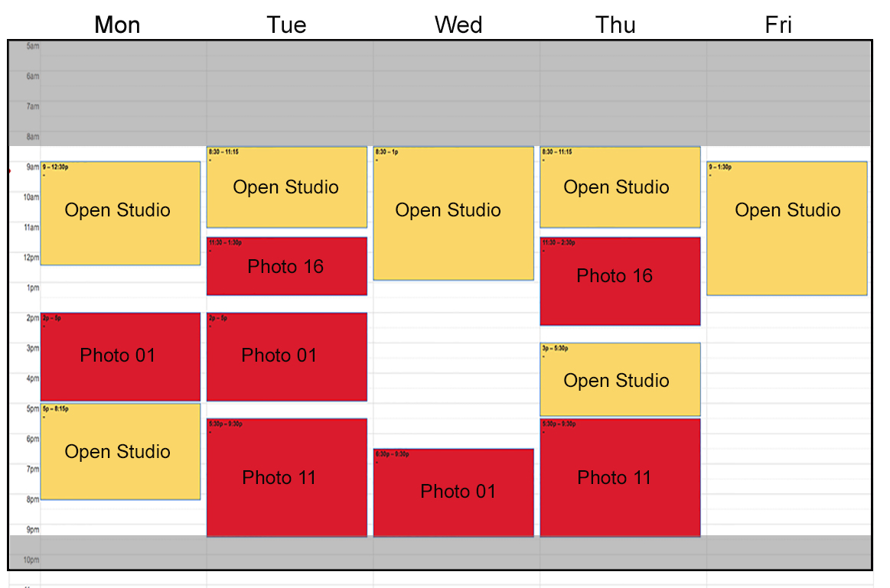Click the Wed column header
This screenshot has height=588, width=890.
[458, 25]
